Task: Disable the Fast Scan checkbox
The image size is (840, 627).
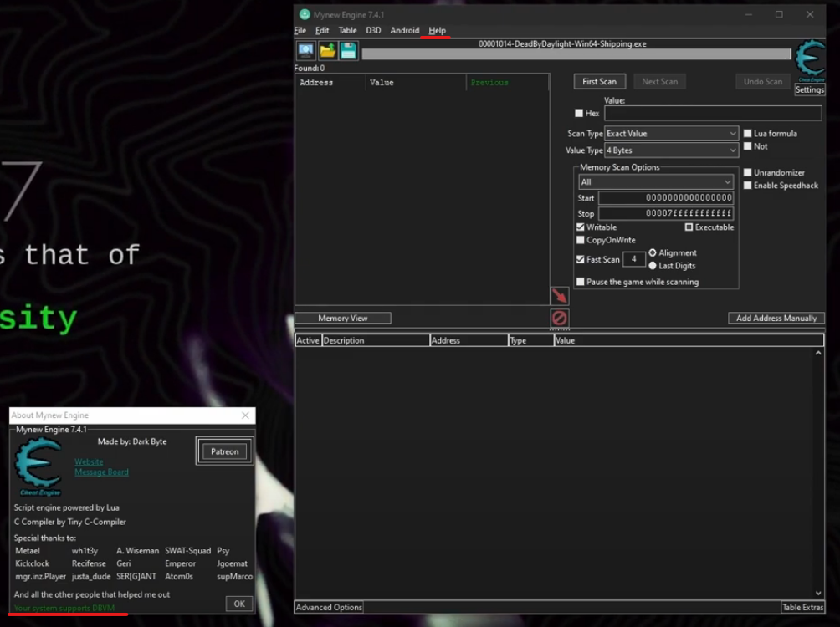Action: pyautogui.click(x=580, y=259)
